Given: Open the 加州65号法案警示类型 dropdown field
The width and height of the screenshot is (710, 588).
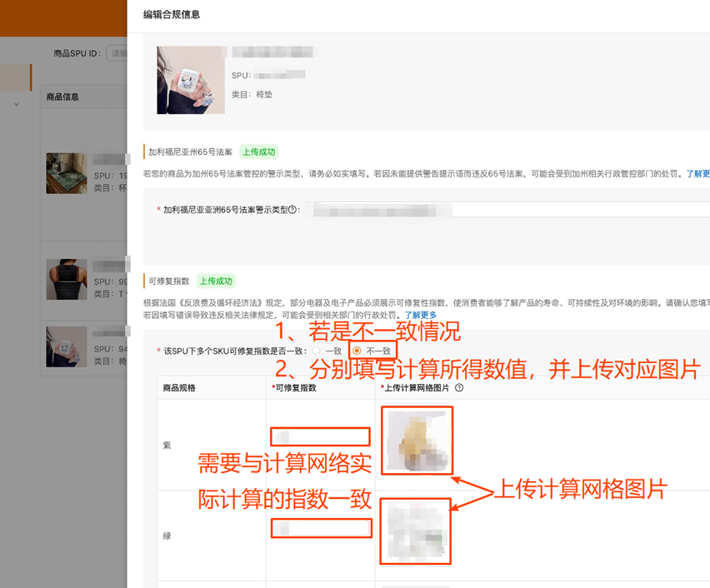Looking at the screenshot, I should 500,210.
